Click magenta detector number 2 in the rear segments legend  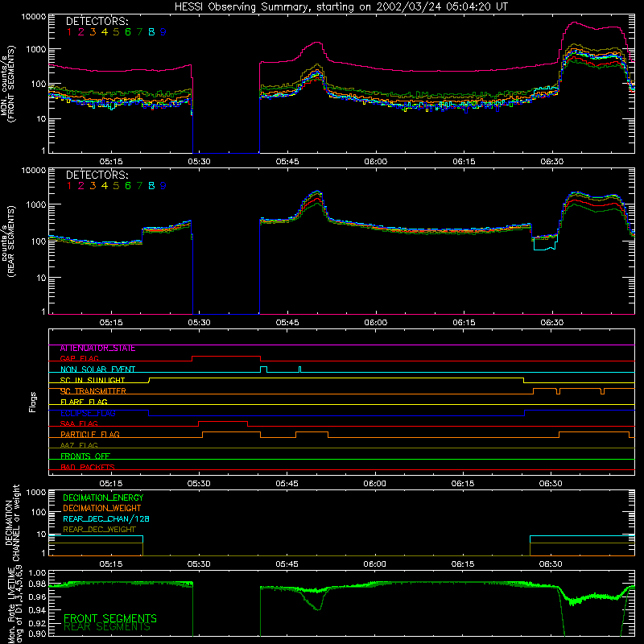81,186
